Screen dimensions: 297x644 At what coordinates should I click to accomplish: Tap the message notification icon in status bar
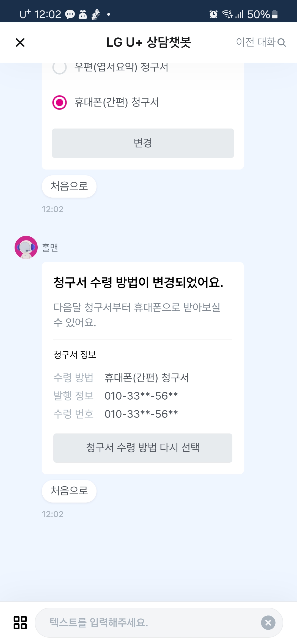(70, 14)
